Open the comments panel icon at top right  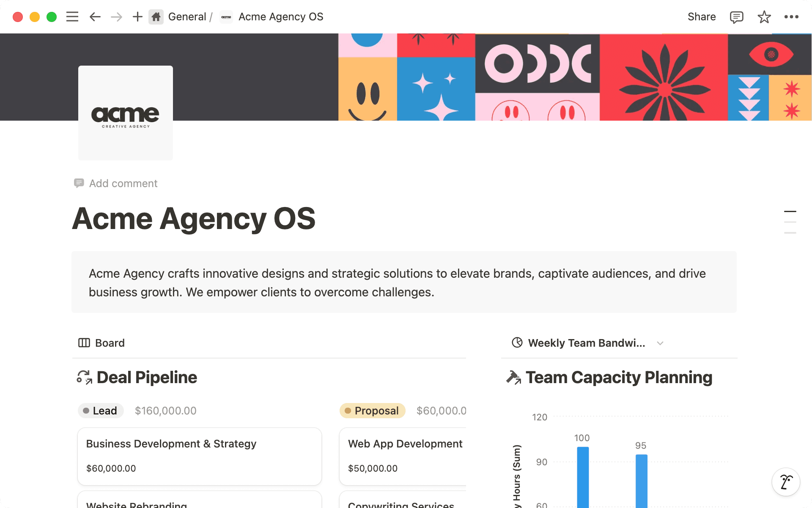(x=736, y=17)
